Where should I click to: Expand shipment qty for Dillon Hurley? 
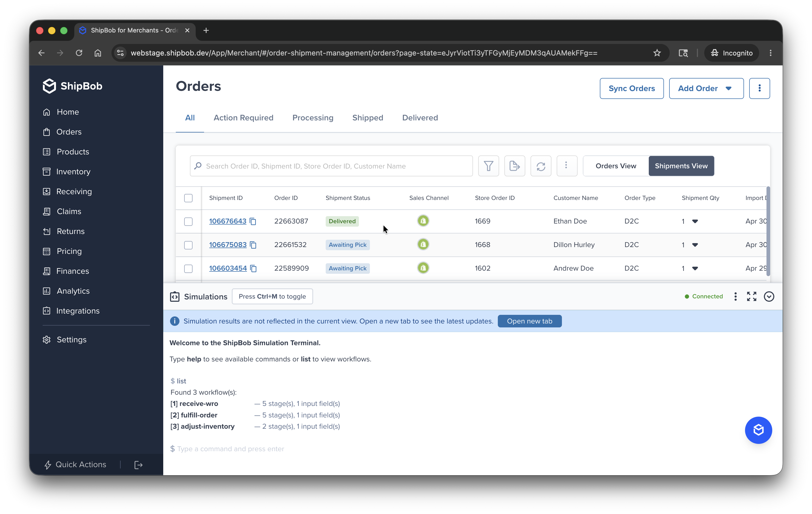(x=695, y=245)
